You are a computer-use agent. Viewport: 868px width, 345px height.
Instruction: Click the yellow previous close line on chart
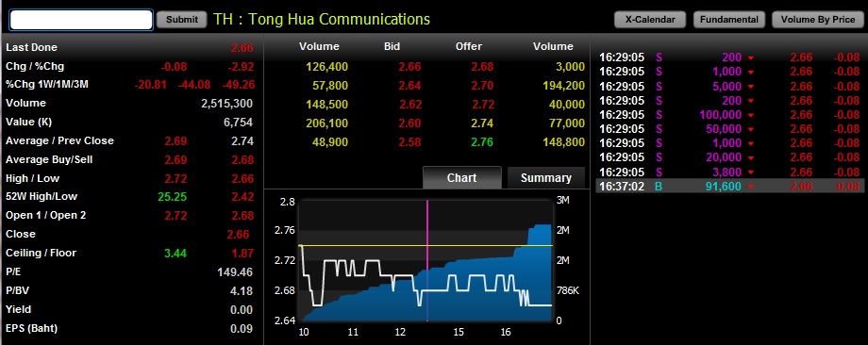coord(426,245)
